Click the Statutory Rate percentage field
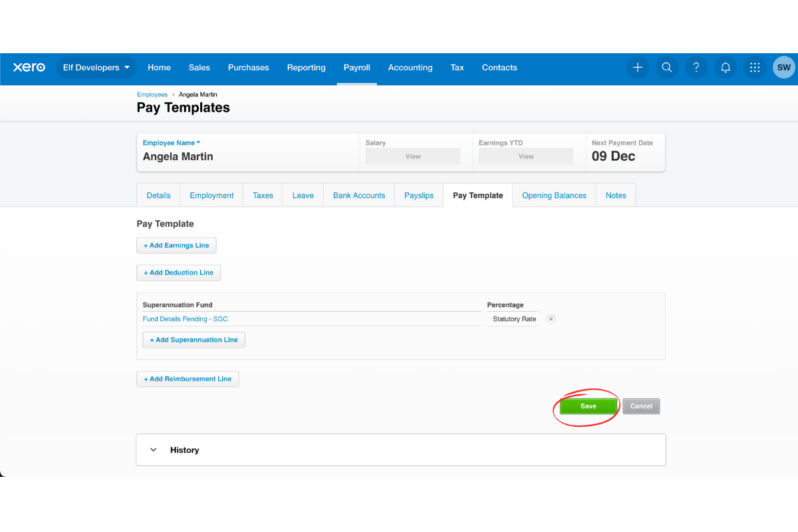 click(513, 319)
